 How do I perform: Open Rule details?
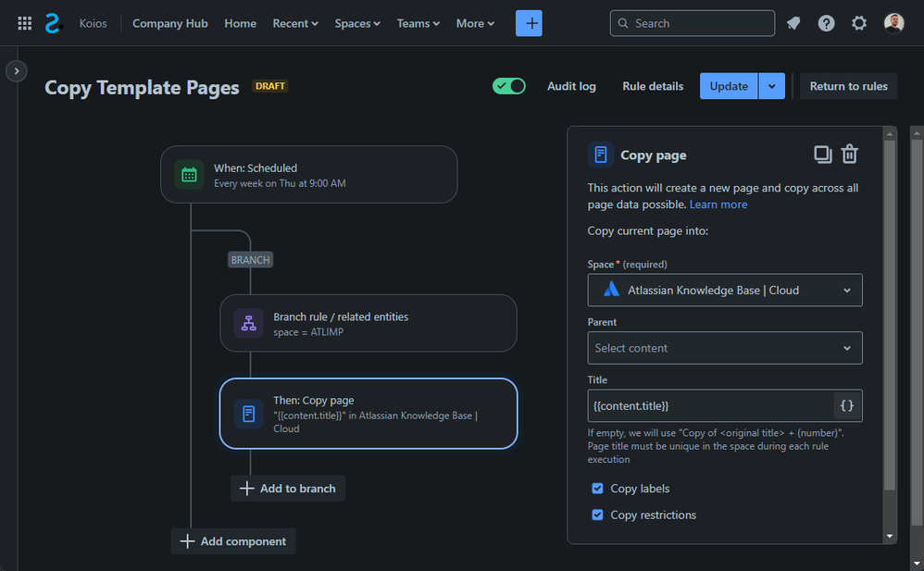tap(653, 86)
